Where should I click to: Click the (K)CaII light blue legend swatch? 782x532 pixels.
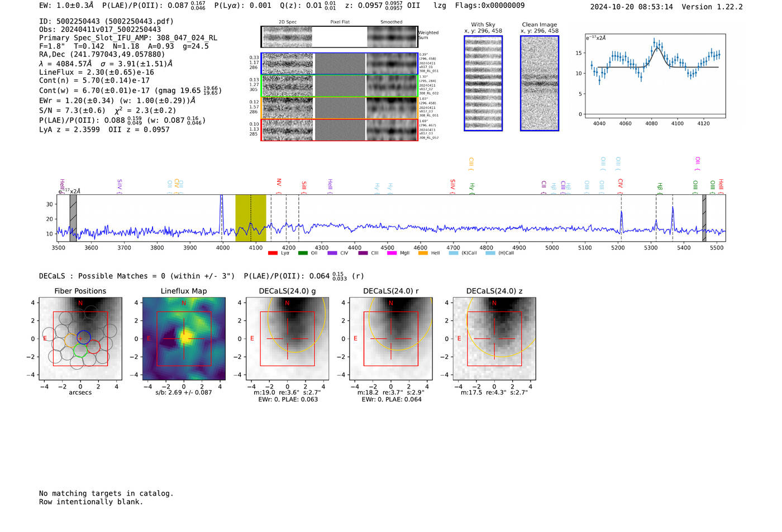click(x=454, y=253)
